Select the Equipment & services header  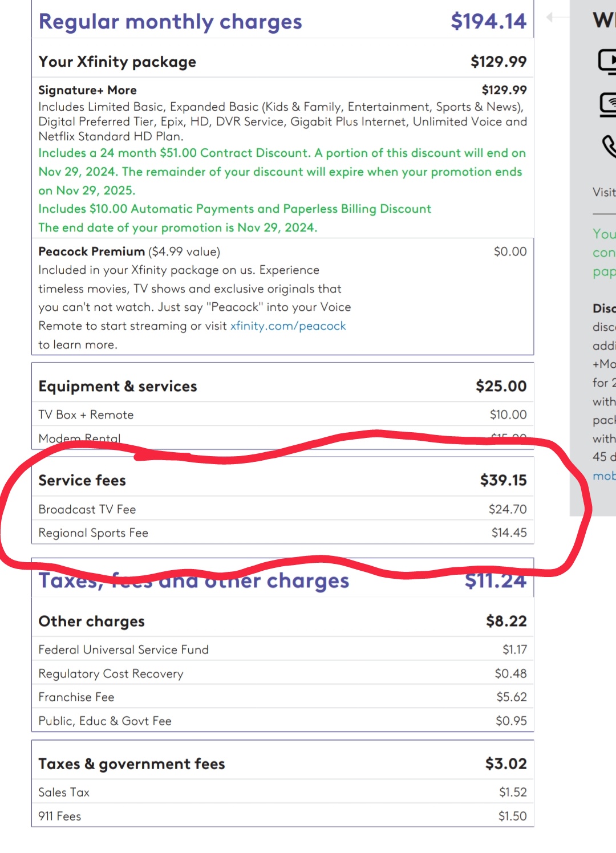(117, 386)
